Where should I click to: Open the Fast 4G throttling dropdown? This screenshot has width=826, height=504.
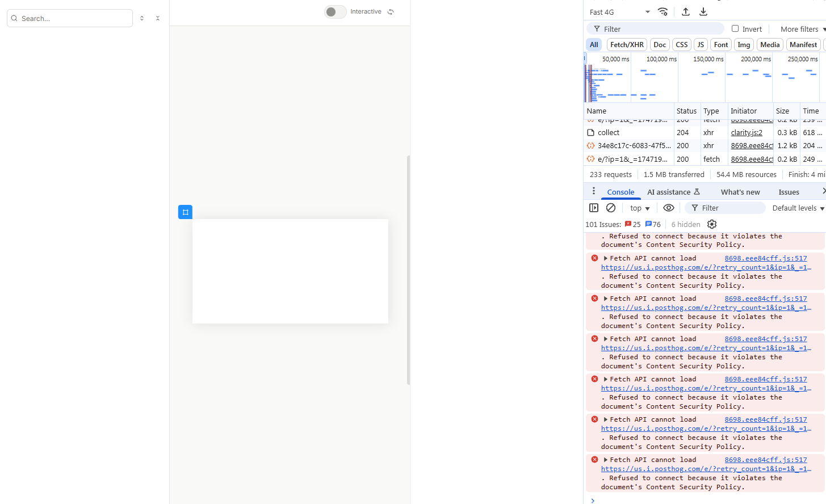tap(619, 12)
